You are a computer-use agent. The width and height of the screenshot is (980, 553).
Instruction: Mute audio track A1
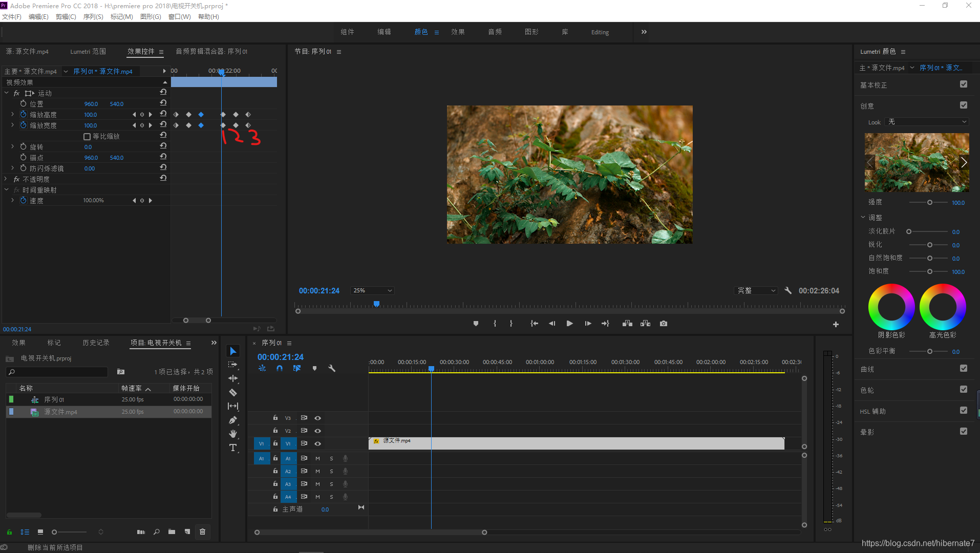point(317,458)
